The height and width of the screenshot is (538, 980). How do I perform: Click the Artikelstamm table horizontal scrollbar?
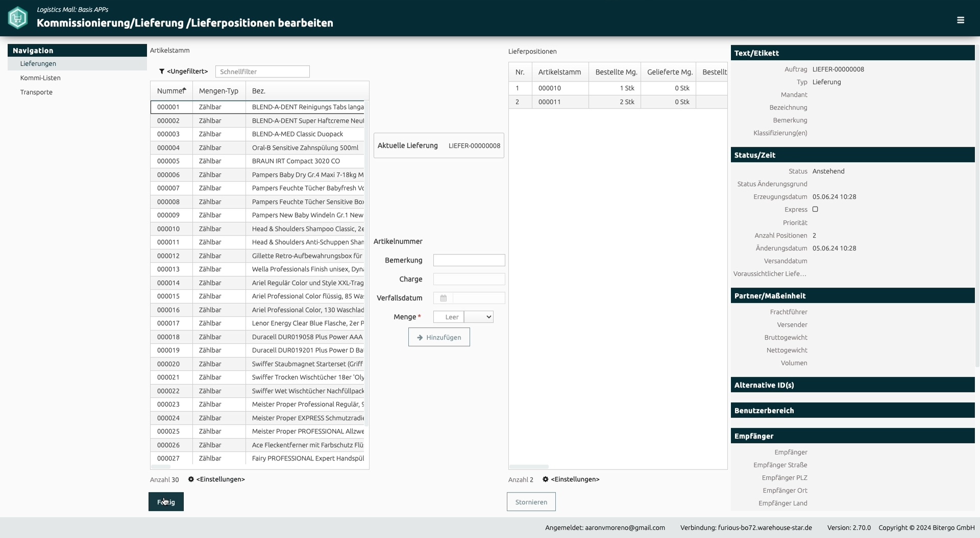coord(161,467)
